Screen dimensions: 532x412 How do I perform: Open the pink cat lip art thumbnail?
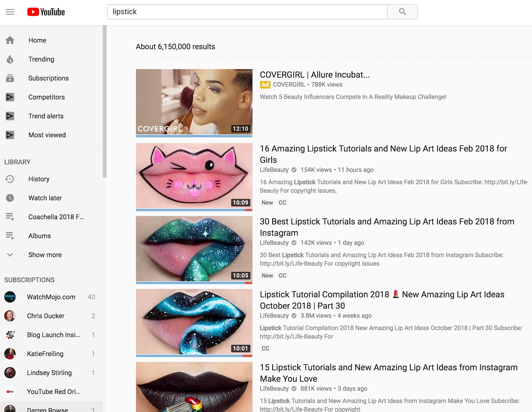(194, 176)
